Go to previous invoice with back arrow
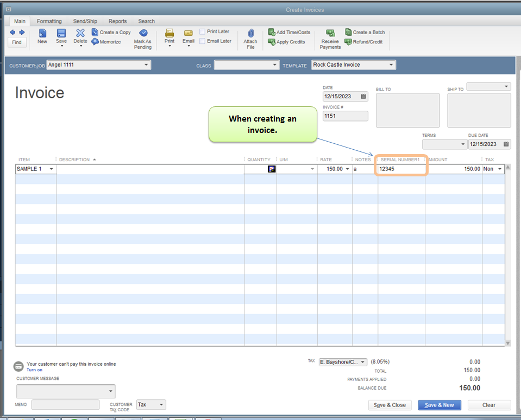Image resolution: width=521 pixels, height=420 pixels. click(x=12, y=32)
